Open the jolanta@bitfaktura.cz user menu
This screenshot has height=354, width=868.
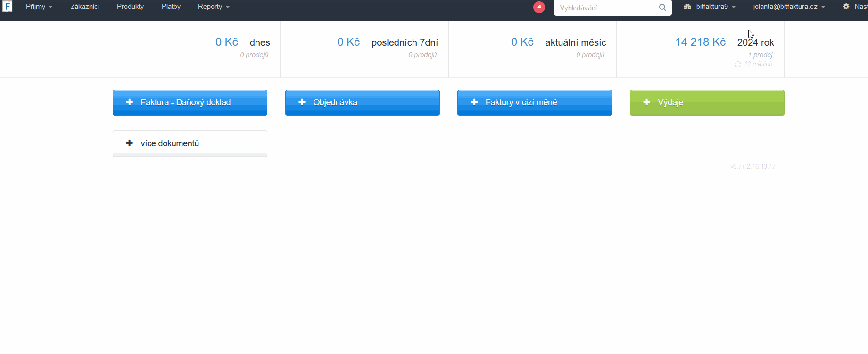click(x=789, y=7)
